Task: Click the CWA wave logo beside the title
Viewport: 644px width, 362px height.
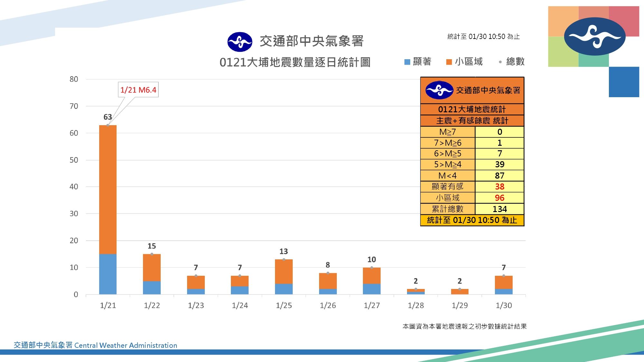Action: click(240, 41)
